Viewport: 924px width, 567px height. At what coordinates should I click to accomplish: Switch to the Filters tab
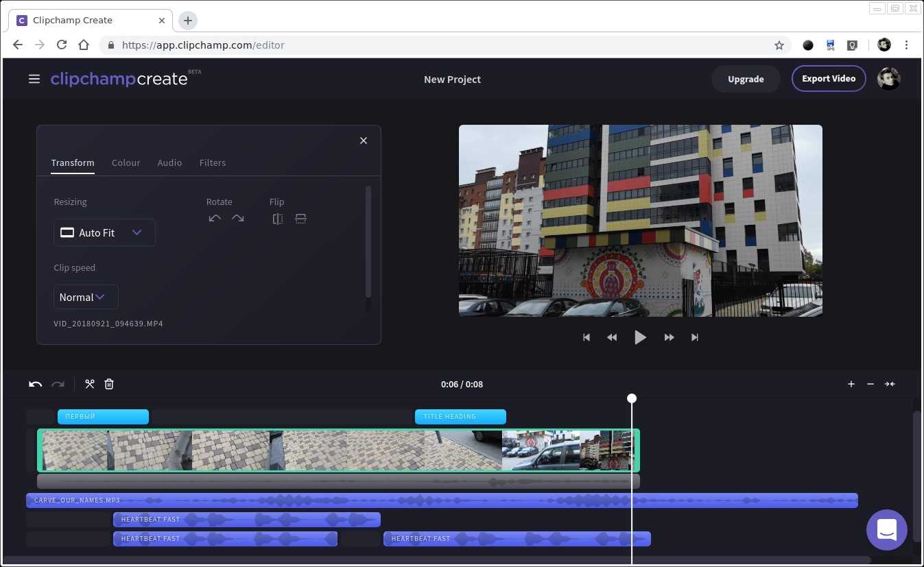213,162
